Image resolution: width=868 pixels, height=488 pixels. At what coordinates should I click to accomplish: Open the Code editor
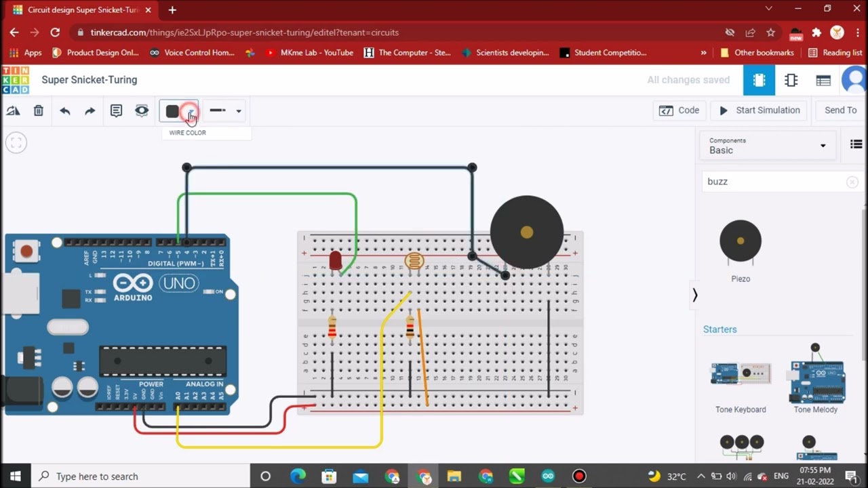click(x=679, y=110)
